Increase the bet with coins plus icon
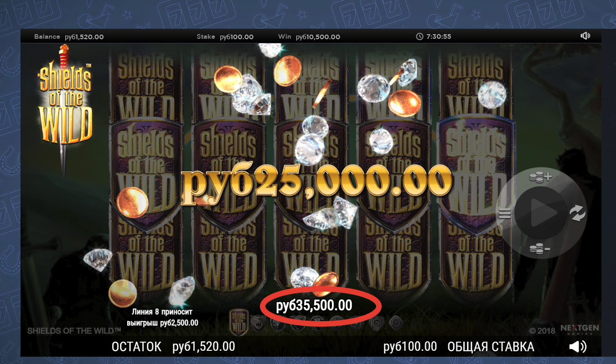 click(x=541, y=178)
